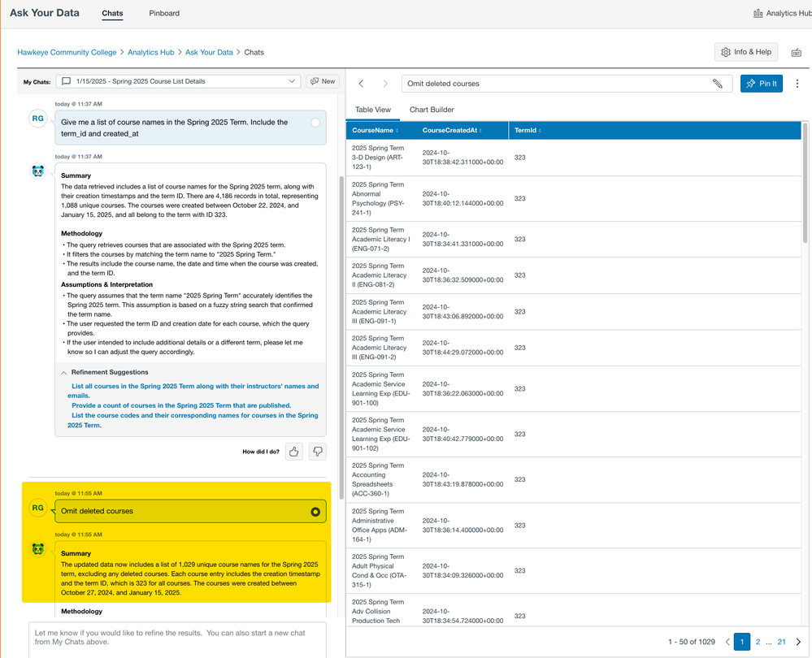
Task: Go forward with the right arrow icon
Action: [x=385, y=84]
